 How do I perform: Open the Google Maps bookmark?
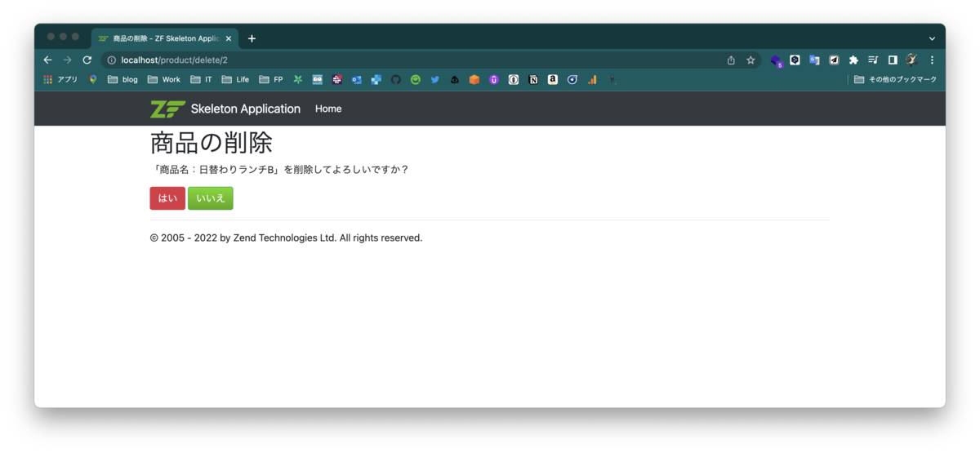coord(93,79)
